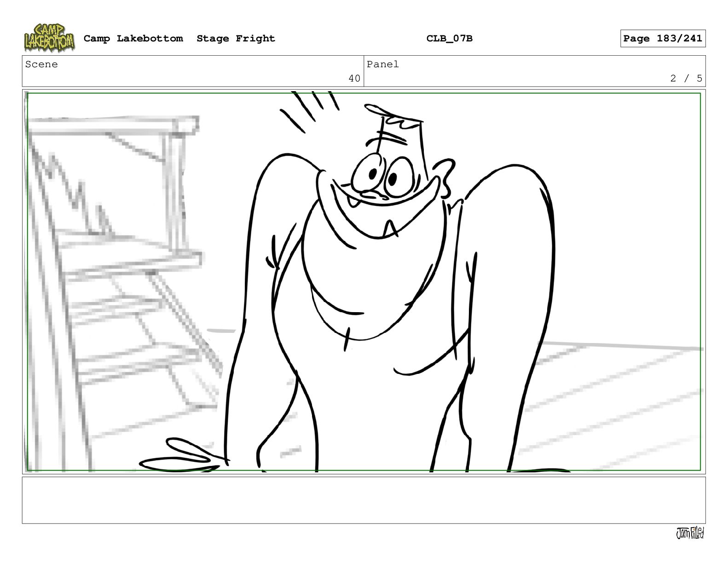Click the Camp Lakebottom logo
Viewport: 728px width, 564px height.
[x=49, y=38]
